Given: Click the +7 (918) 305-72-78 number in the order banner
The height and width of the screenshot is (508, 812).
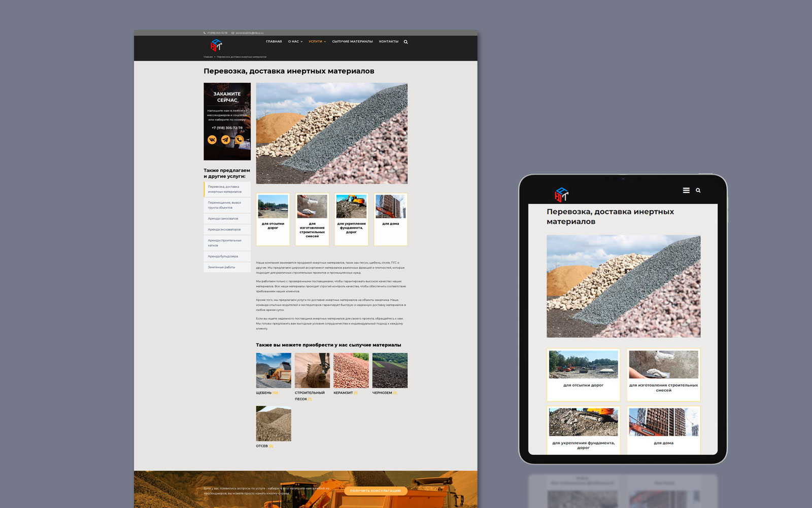Looking at the screenshot, I should [x=227, y=128].
